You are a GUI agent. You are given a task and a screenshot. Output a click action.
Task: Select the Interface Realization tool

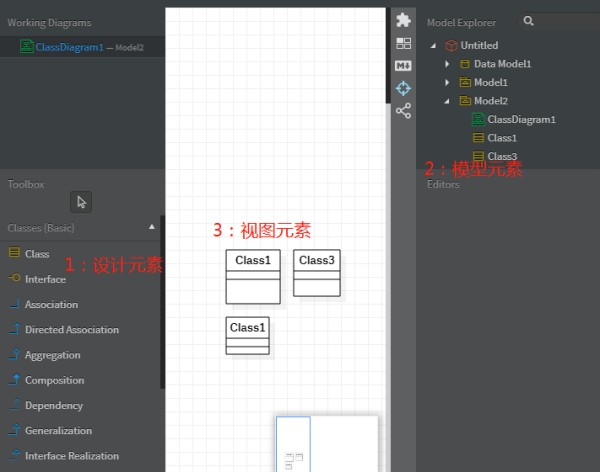[82, 456]
